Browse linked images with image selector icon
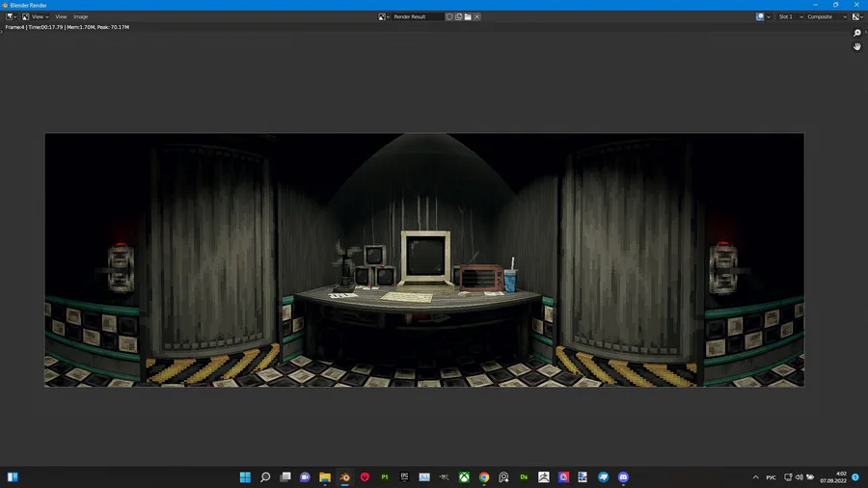 tap(384, 16)
